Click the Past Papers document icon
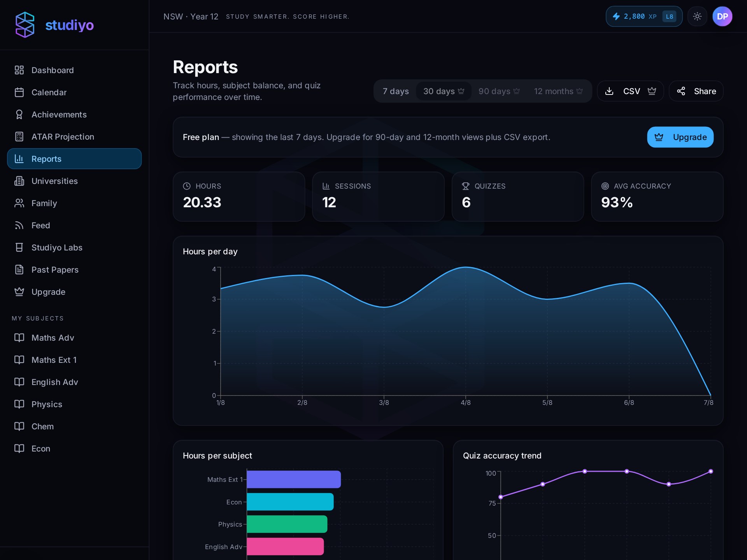 pos(19,269)
